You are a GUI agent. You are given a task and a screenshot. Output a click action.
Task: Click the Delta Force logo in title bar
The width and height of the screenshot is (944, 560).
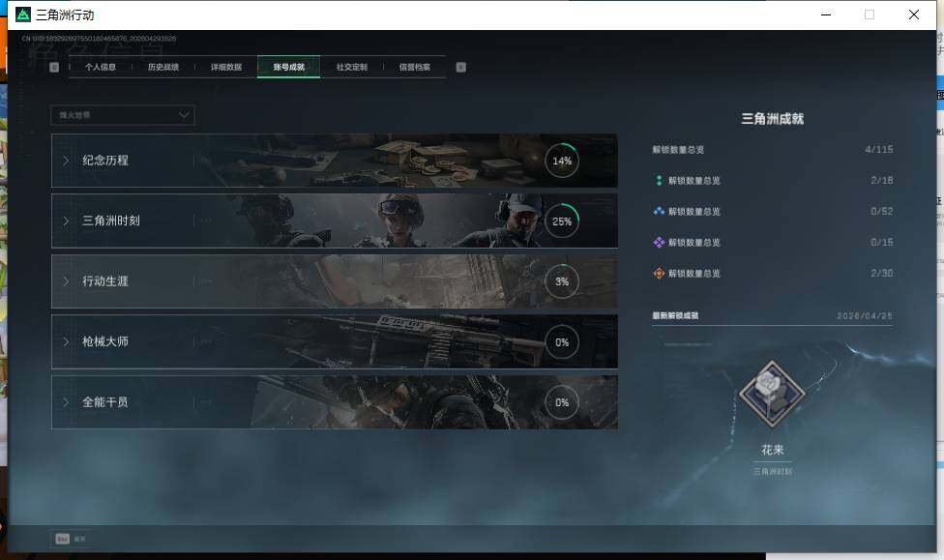coord(23,15)
